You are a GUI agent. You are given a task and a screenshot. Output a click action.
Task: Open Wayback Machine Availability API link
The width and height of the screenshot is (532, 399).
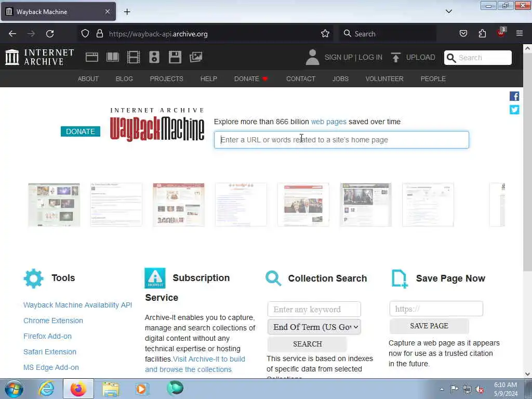click(78, 305)
